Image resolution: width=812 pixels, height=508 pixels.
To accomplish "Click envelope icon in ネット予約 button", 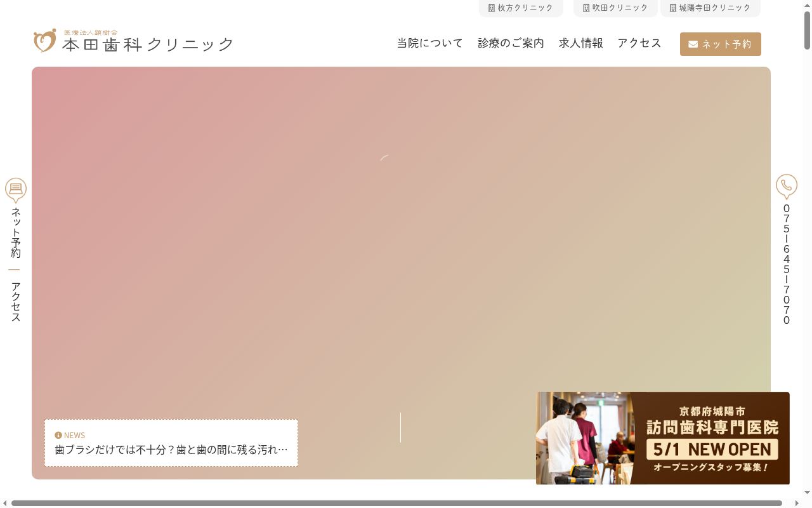I will pos(693,44).
